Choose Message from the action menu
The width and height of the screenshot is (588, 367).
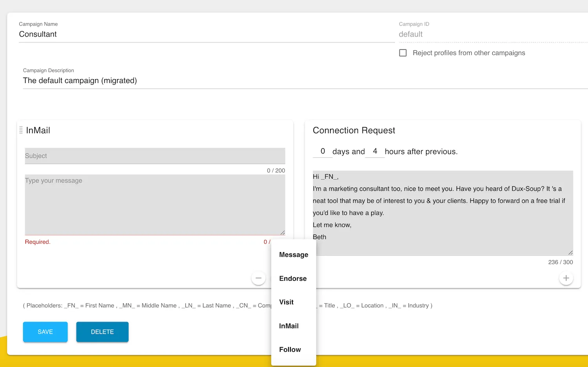click(x=294, y=255)
